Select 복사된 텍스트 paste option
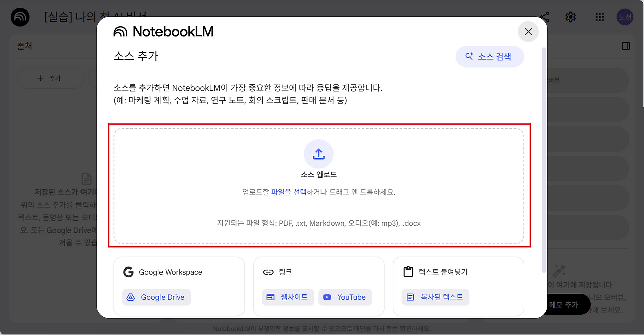This screenshot has width=644, height=335. [436, 297]
